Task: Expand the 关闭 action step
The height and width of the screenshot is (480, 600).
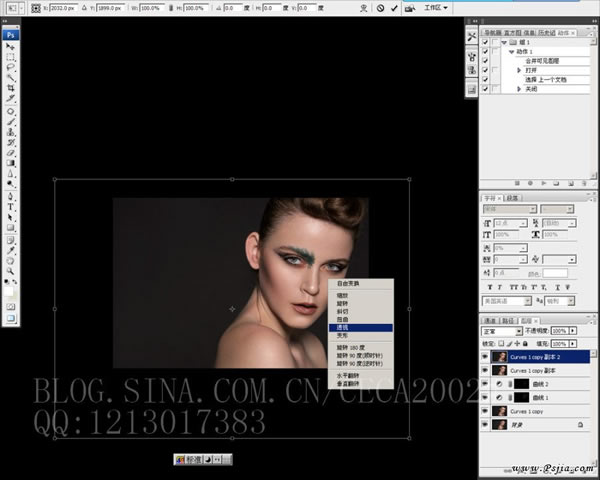Action: click(519, 89)
